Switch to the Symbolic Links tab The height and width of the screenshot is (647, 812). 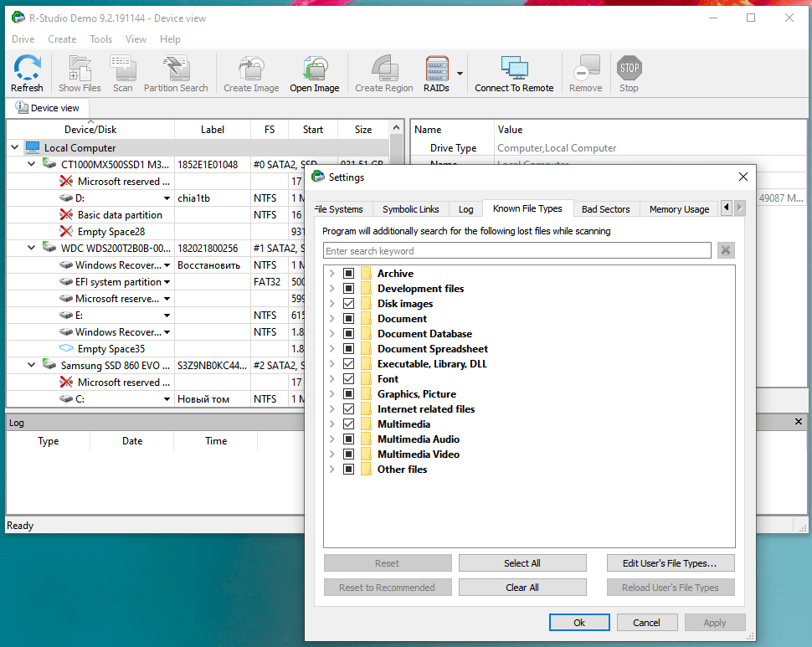pyautogui.click(x=411, y=209)
